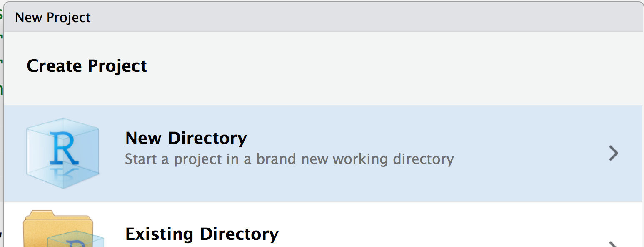Select the highlighted New Directory row background
The image size is (644, 247).
tap(323, 154)
